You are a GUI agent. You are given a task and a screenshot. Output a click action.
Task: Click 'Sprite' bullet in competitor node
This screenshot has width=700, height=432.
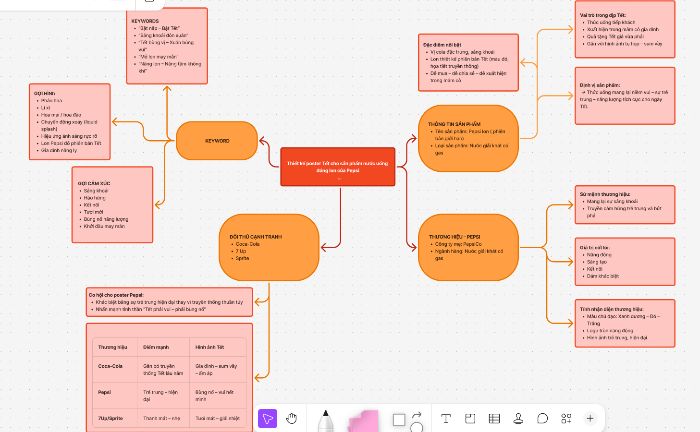click(242, 258)
